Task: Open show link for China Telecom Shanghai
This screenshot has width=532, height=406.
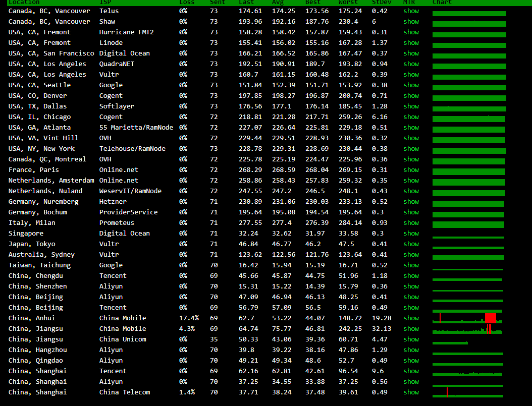Action: 411,392
